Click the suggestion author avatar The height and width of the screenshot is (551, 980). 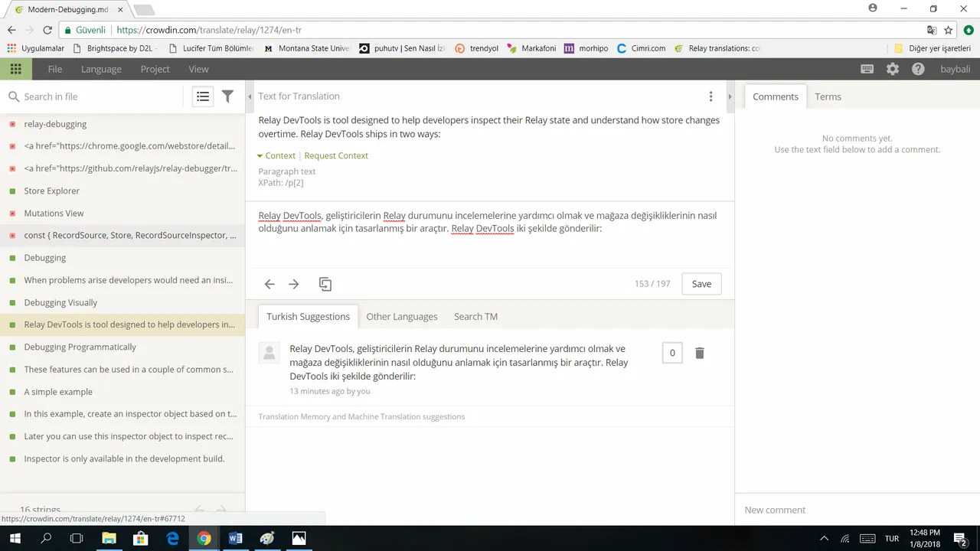tap(269, 353)
